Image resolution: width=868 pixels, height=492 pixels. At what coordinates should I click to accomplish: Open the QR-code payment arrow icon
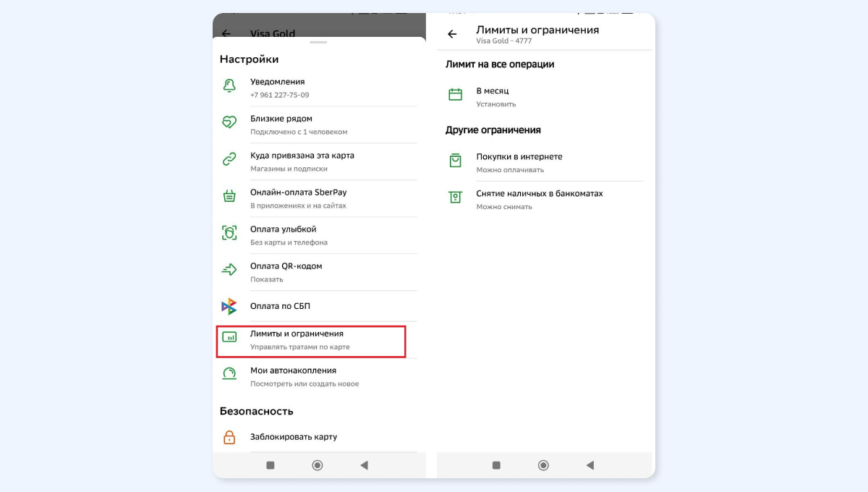[x=229, y=270]
